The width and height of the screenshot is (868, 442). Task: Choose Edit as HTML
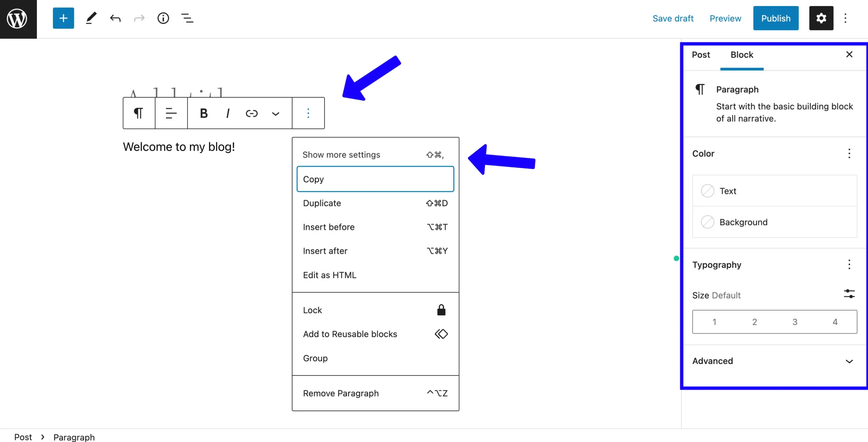(x=375, y=275)
